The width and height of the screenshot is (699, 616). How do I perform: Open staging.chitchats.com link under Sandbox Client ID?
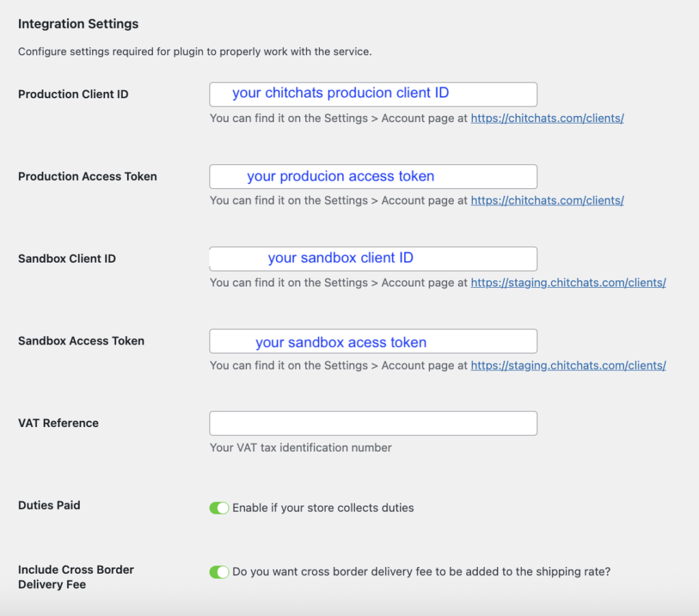pyautogui.click(x=568, y=282)
